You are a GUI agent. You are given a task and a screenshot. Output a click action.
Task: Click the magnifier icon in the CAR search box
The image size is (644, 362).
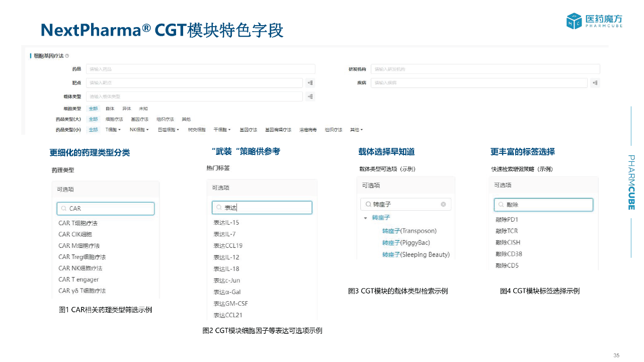pyautogui.click(x=64, y=209)
